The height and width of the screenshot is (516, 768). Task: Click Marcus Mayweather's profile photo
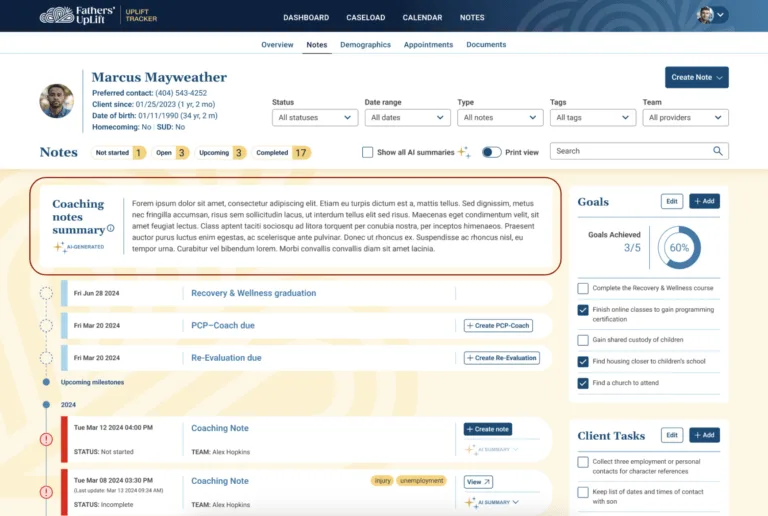tap(56, 101)
